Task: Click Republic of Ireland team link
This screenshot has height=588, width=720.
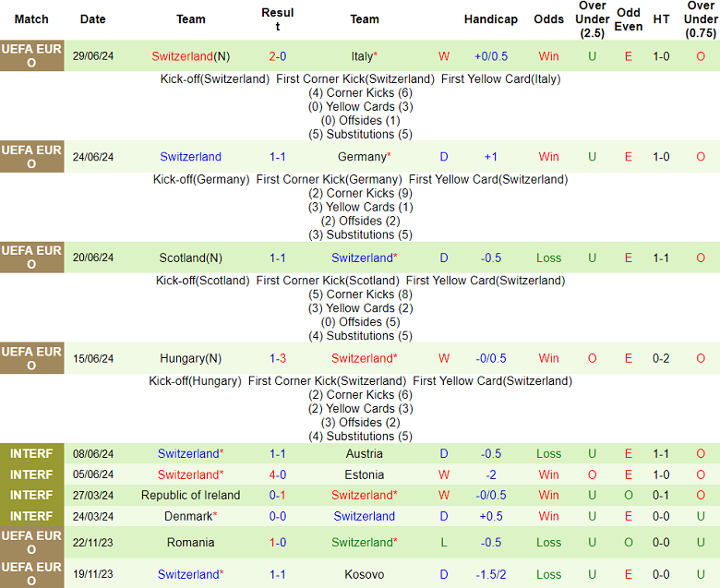Action: (x=191, y=496)
